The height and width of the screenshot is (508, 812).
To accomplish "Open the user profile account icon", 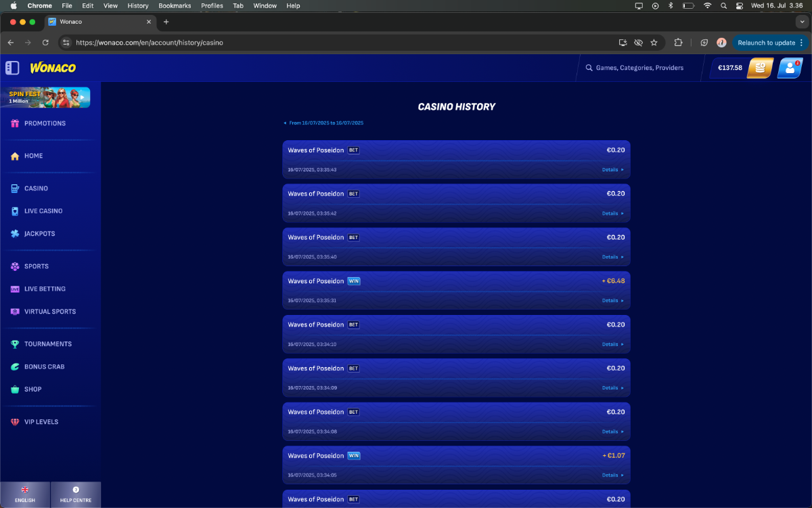I will pyautogui.click(x=790, y=68).
